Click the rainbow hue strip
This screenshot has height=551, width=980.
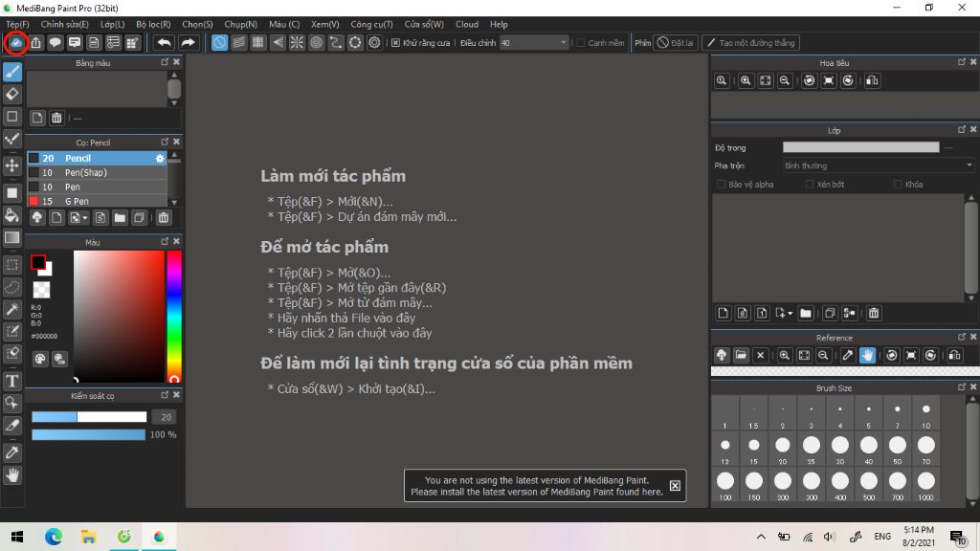174,317
